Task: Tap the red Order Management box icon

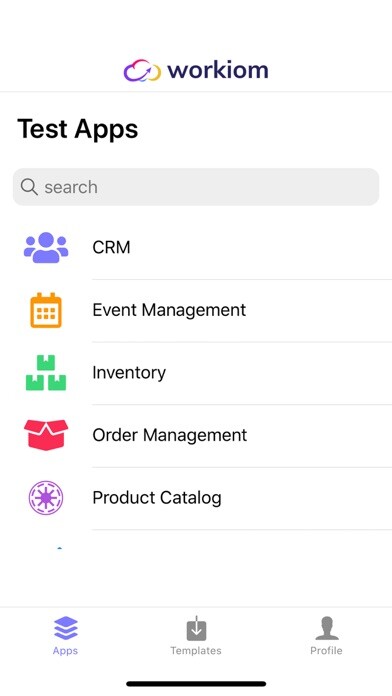Action: pos(46,435)
